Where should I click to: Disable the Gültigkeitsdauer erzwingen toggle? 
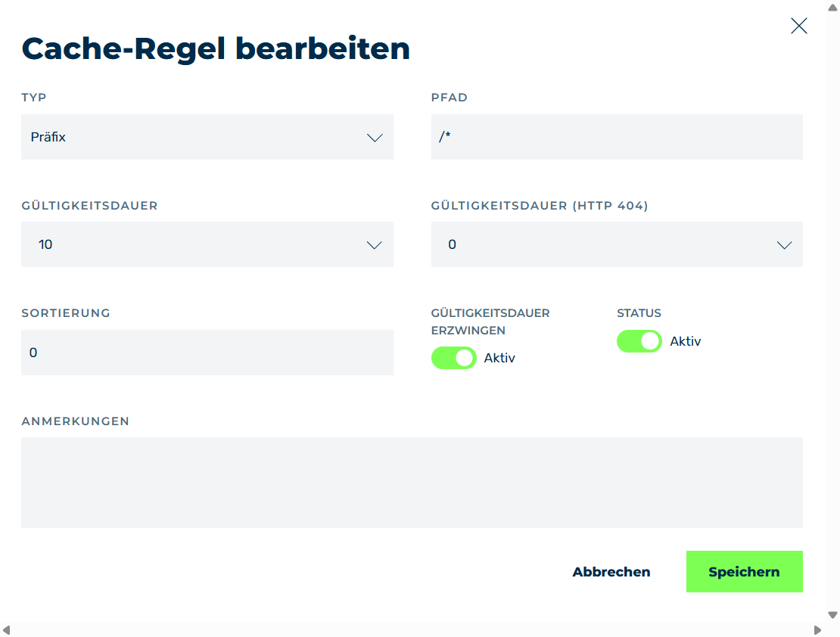[x=454, y=358]
